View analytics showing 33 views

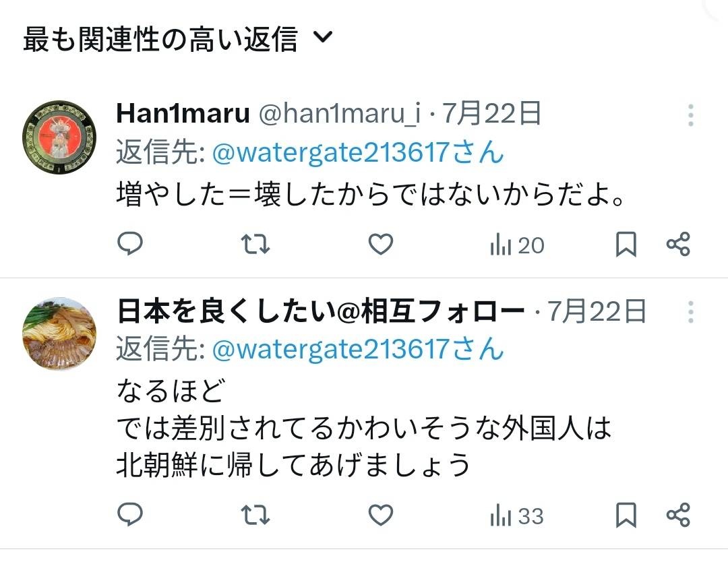517,516
